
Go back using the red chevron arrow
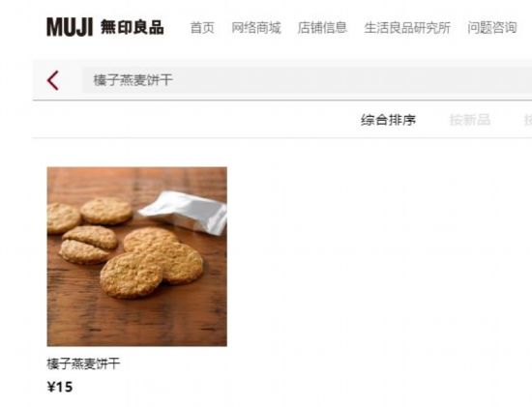[x=53, y=80]
